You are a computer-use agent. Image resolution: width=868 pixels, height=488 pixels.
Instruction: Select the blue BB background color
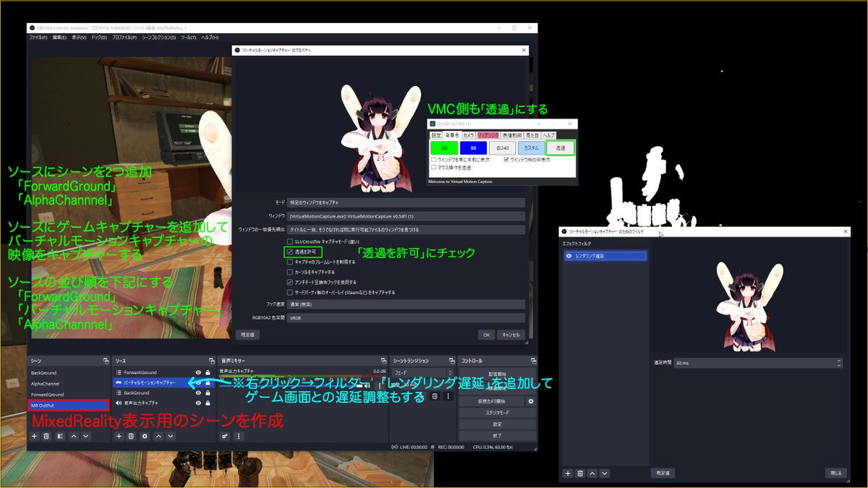(x=473, y=147)
